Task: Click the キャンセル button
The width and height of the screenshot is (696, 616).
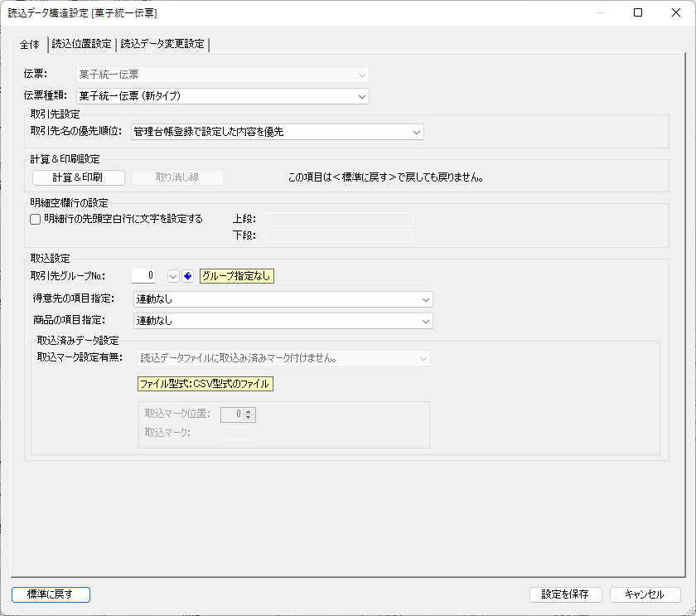Action: click(645, 594)
